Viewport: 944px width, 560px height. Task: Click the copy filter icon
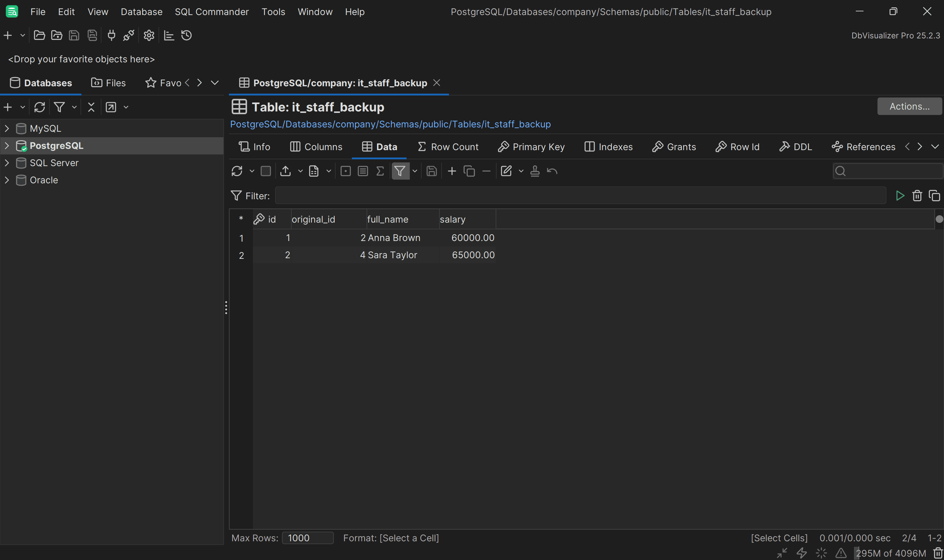(x=934, y=196)
